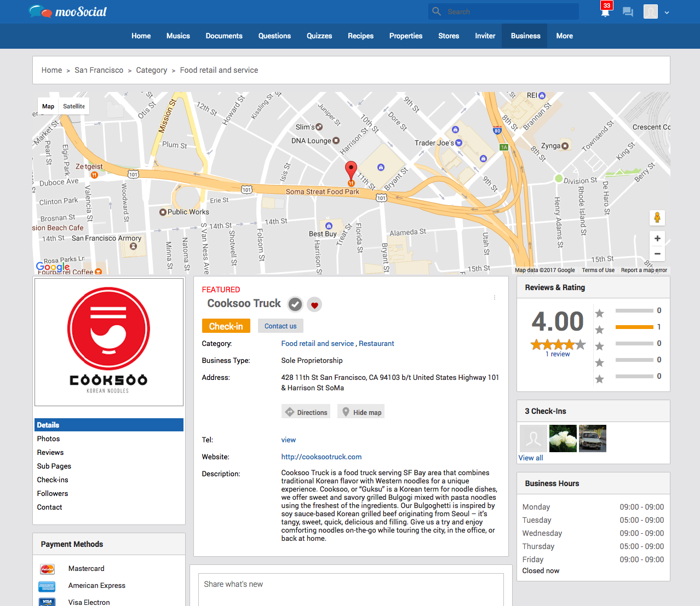Open the Inviter menu

click(485, 36)
